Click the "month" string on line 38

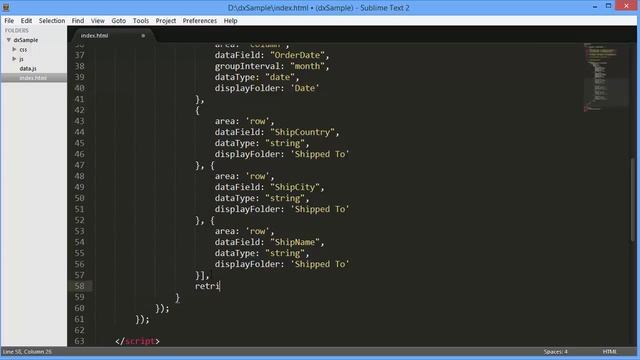click(307, 66)
